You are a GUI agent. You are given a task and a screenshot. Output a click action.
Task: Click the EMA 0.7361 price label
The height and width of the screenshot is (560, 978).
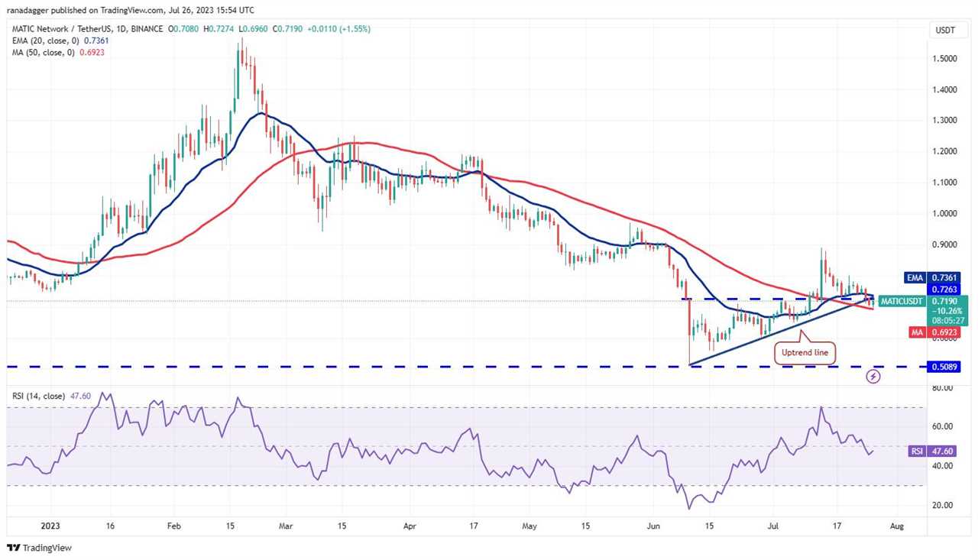(x=932, y=278)
